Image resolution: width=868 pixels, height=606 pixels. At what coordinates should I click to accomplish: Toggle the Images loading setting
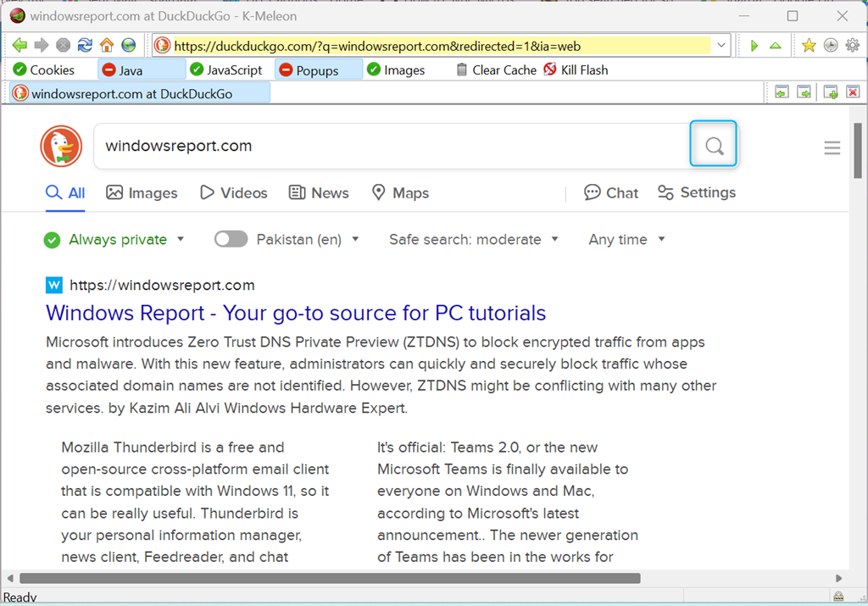click(x=396, y=69)
